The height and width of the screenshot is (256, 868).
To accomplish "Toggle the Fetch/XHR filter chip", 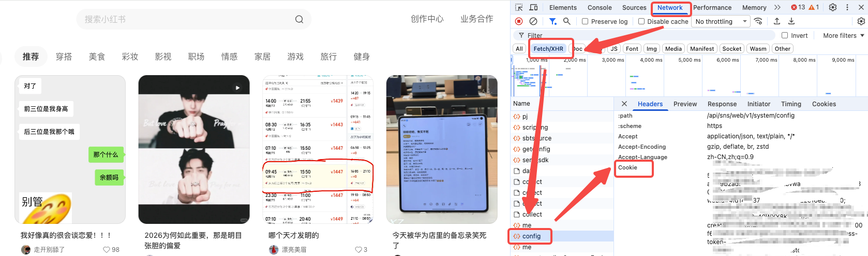I will tap(548, 49).
